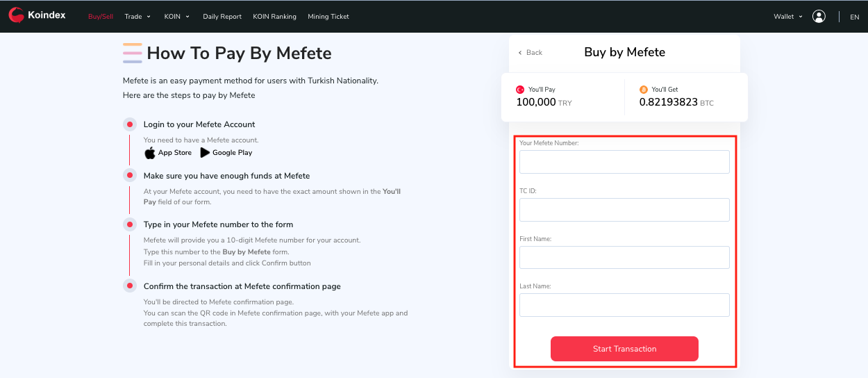Open KOIN Ranking page
868x378 pixels.
click(274, 17)
